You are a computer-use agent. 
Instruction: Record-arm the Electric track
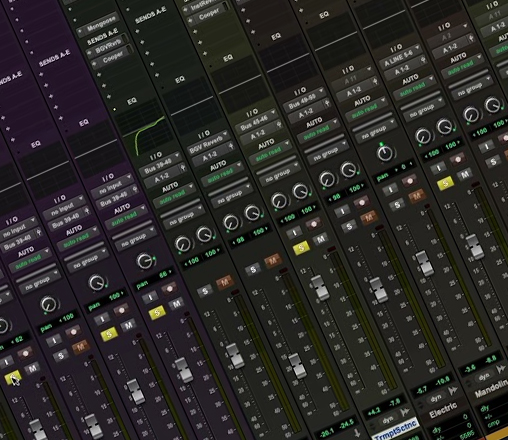[x=410, y=181]
